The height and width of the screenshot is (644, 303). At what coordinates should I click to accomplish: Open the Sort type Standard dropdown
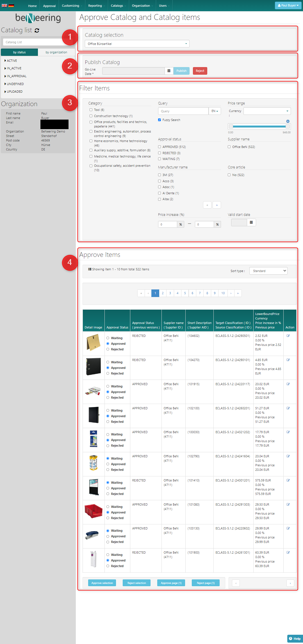(268, 271)
